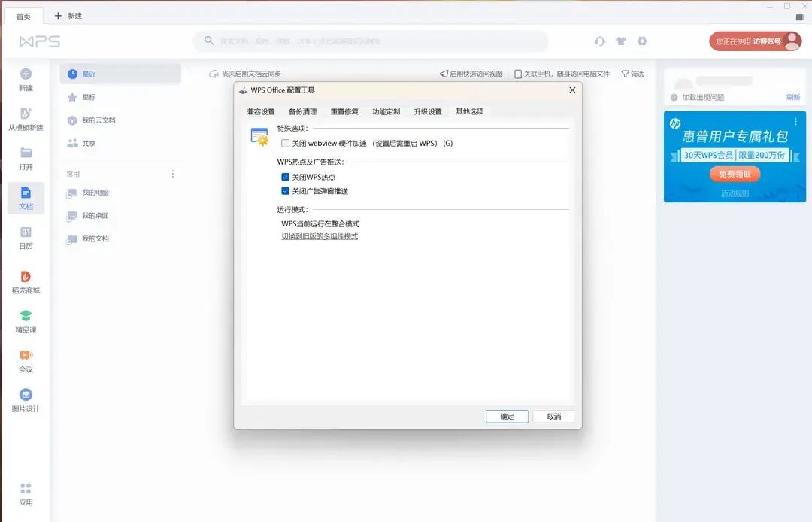Switch to 升级设置 tab
Viewport: 812px width, 522px height.
click(x=428, y=111)
